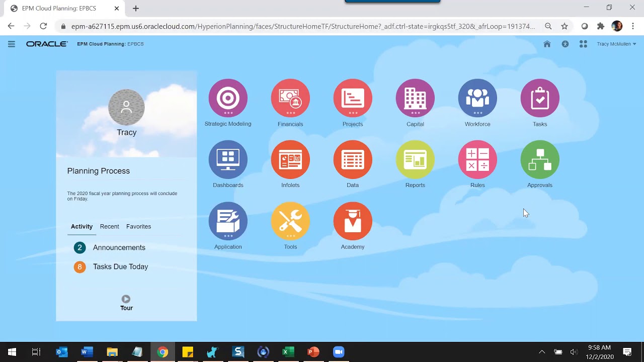Open the Tasks clipboard icon

540,98
